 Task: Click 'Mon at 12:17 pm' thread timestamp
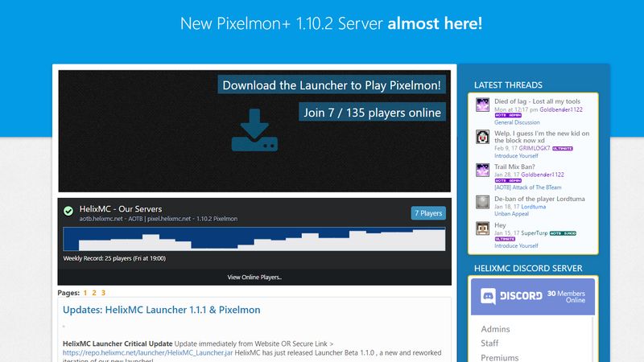pos(516,109)
